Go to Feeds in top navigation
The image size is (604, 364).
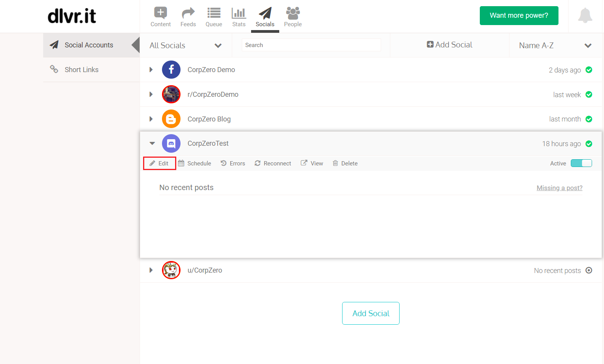(x=188, y=13)
